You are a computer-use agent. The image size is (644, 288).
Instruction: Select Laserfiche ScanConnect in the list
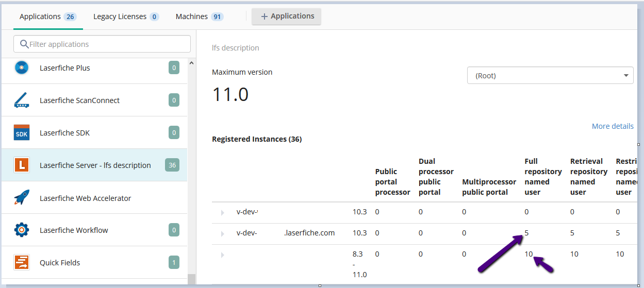[x=94, y=100]
